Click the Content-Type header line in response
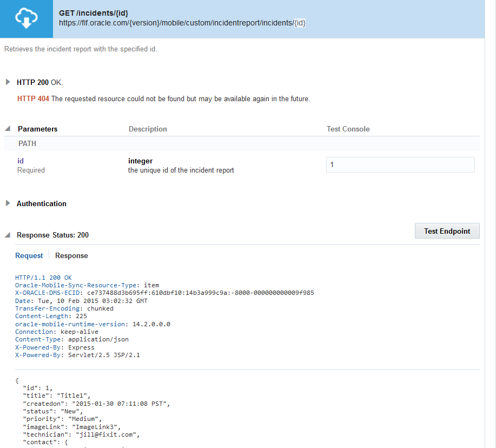This screenshot has height=448, width=496. [71, 339]
